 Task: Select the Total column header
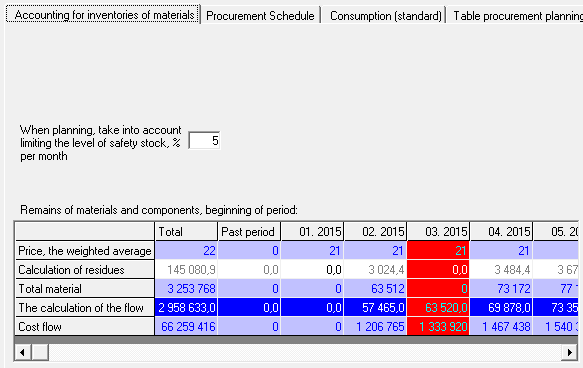186,232
